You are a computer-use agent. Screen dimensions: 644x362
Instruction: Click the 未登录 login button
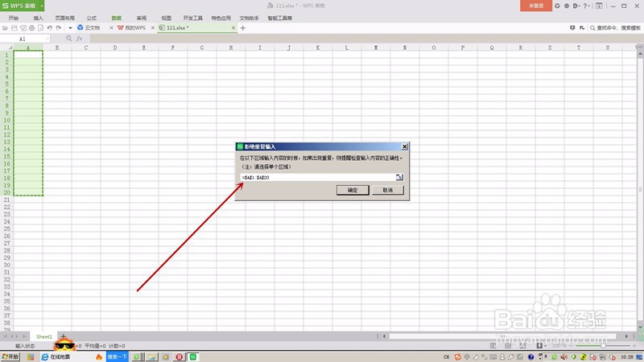coord(536,6)
